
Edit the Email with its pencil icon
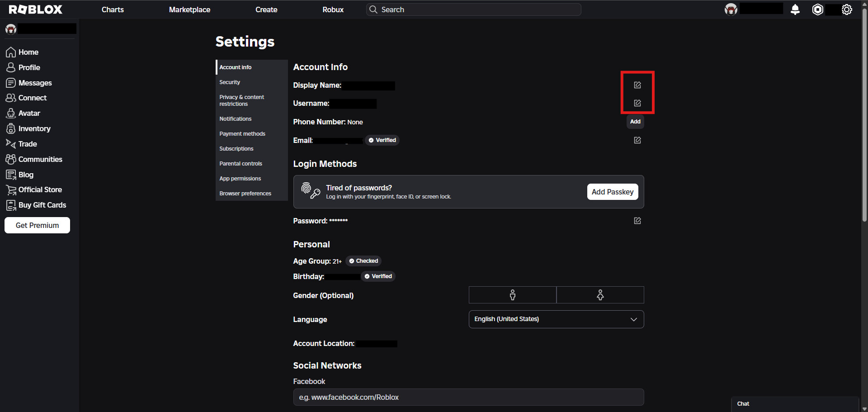(637, 140)
